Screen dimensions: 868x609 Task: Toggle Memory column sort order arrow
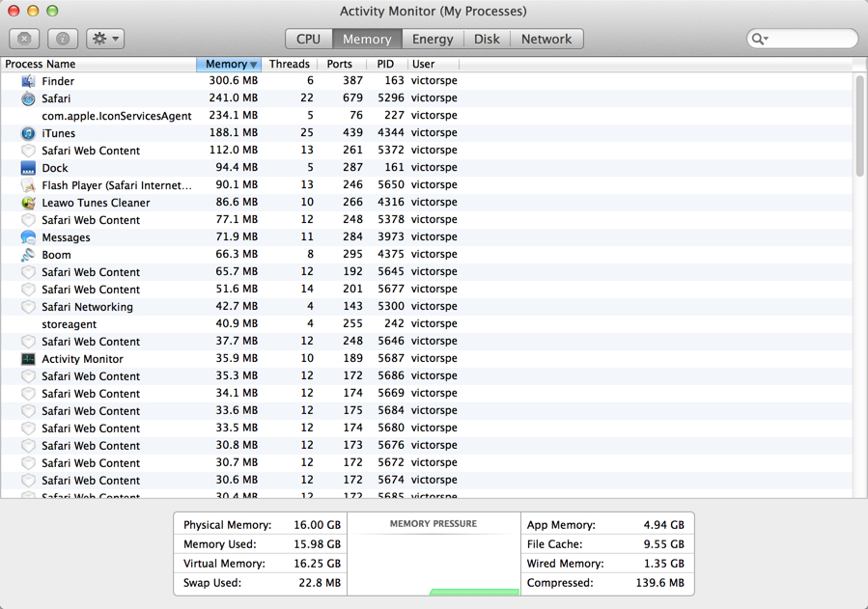click(254, 65)
